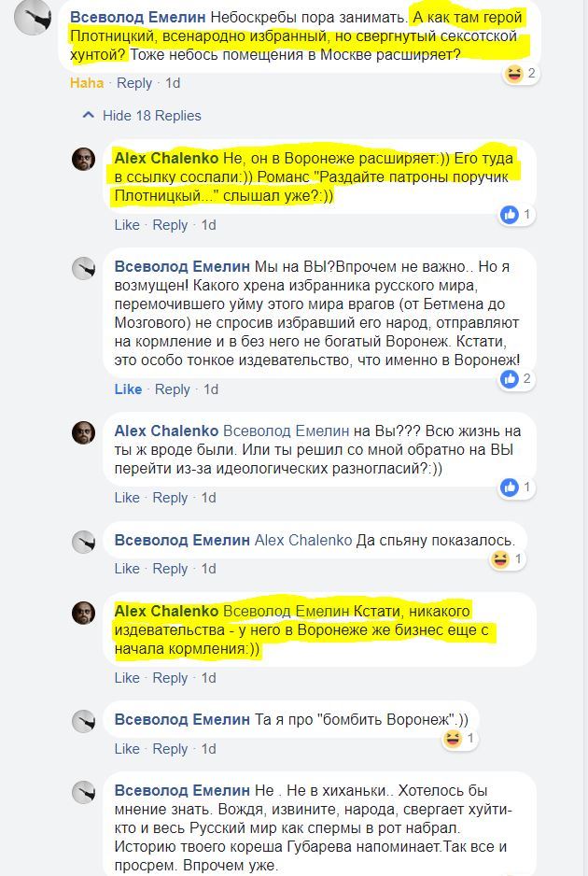Open the thumbs-up reaction on the "Раздайте патроны" comment

pyautogui.click(x=517, y=215)
